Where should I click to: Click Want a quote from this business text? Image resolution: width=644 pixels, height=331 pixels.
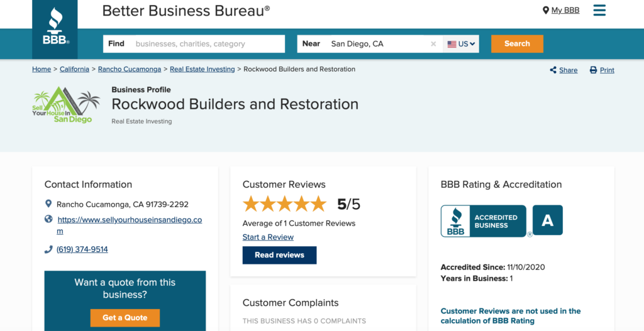tap(125, 288)
